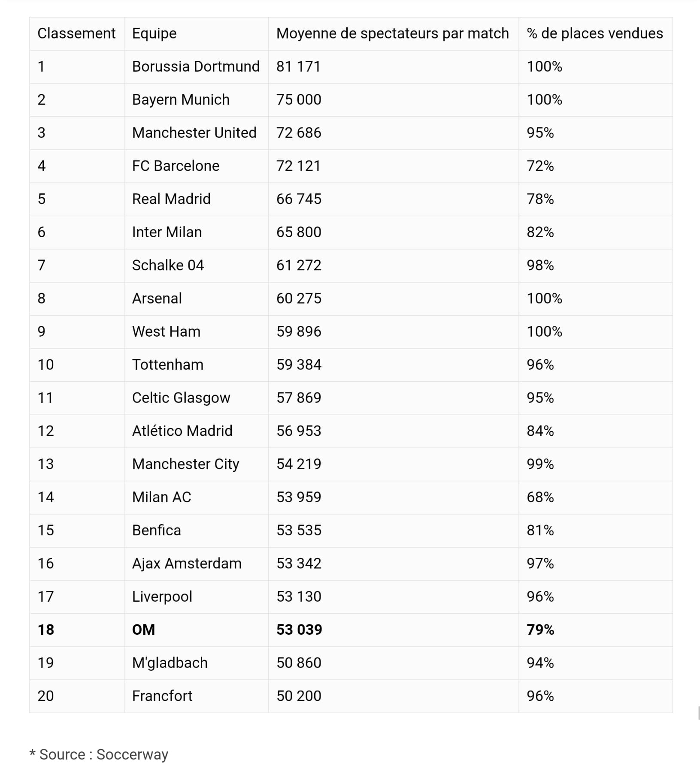Click the Bayern Munich team name
The width and height of the screenshot is (700, 784).
(x=181, y=100)
